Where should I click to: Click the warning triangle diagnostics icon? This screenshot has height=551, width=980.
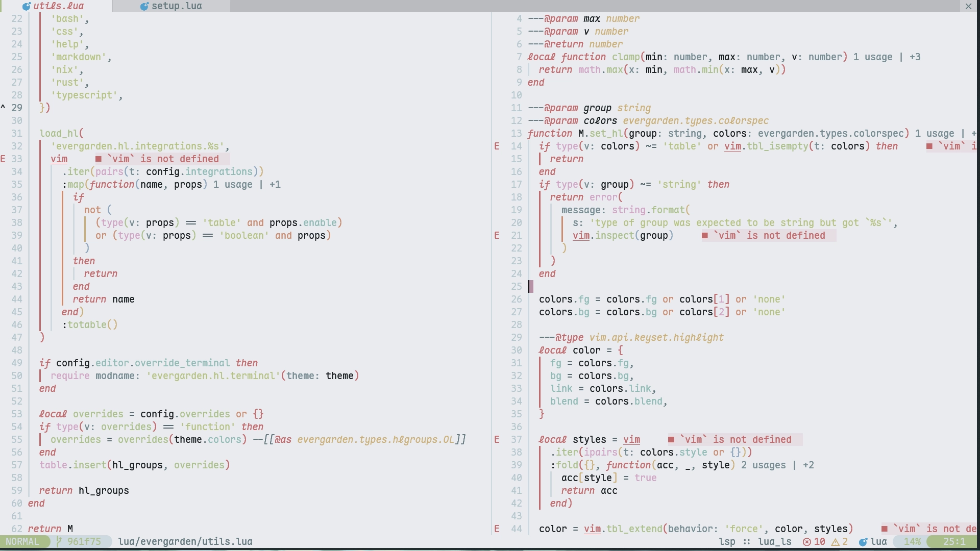tap(836, 541)
